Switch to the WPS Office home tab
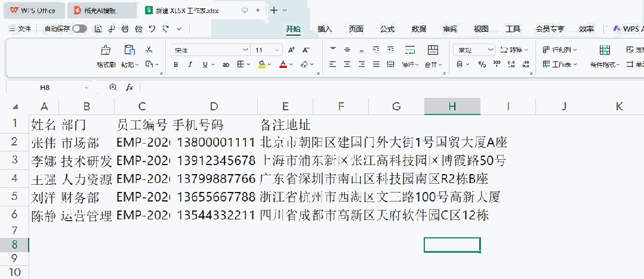Image resolution: width=644 pixels, height=279 pixels. pos(34,11)
